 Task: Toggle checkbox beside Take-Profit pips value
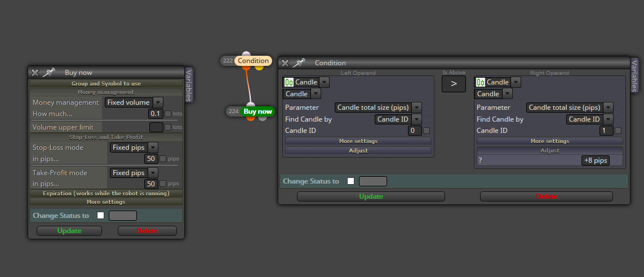163,184
